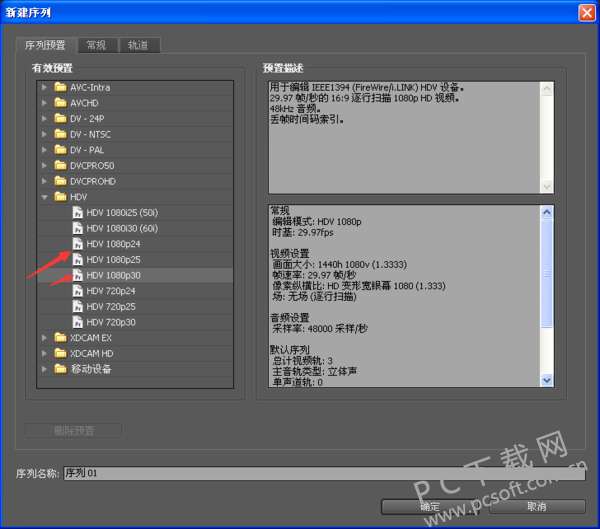Cancel the dialog with 取消

[x=537, y=507]
